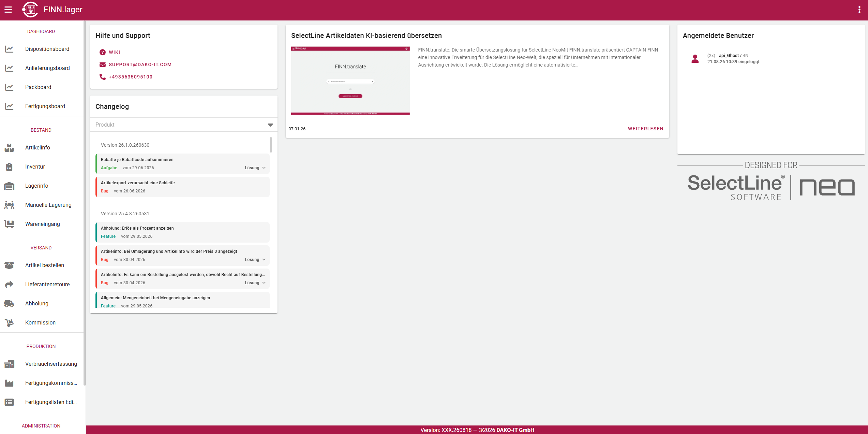Click the api_Ghost username text

pos(729,56)
